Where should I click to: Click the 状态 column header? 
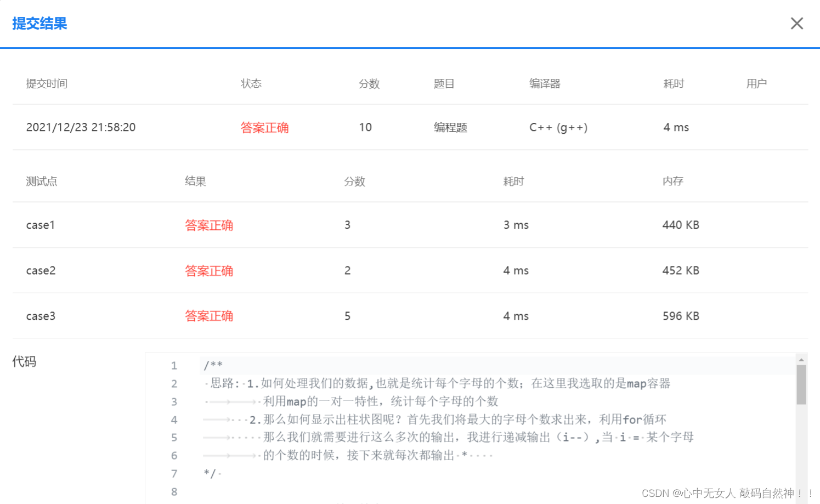coord(251,83)
